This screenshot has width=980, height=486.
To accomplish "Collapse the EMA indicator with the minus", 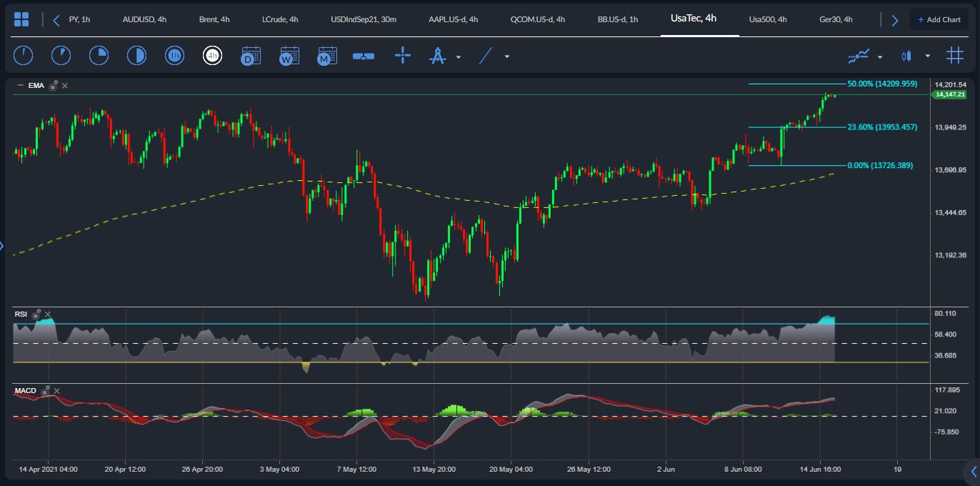I will click(20, 86).
